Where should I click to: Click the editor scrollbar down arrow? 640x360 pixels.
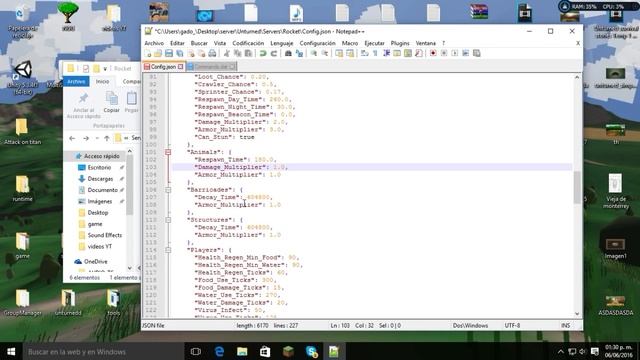click(577, 313)
